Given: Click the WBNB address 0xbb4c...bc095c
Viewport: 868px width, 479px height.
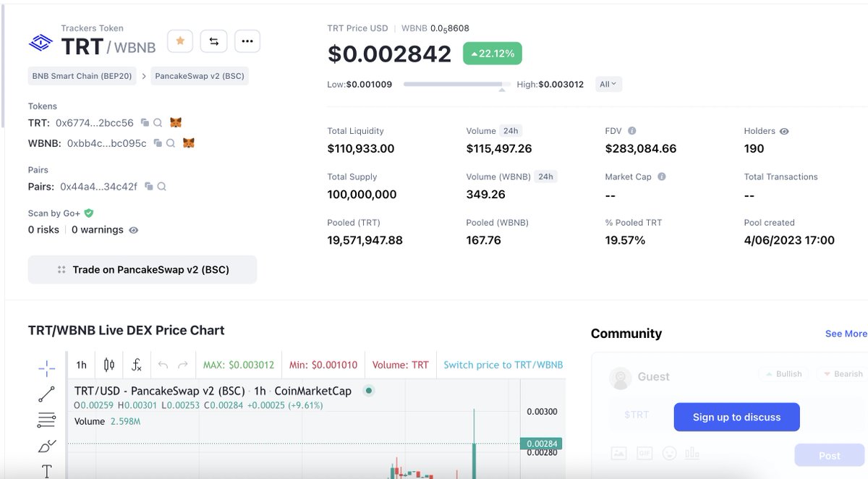Looking at the screenshot, I should (107, 143).
